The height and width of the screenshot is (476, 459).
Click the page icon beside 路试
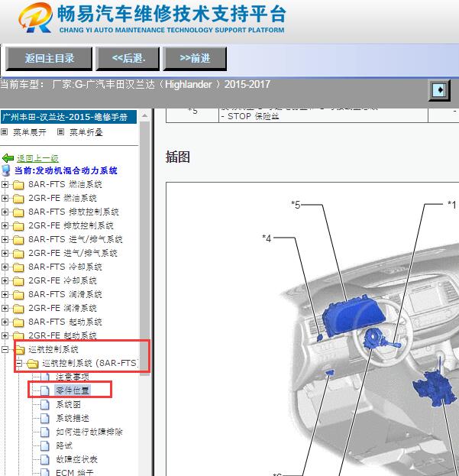pos(45,446)
